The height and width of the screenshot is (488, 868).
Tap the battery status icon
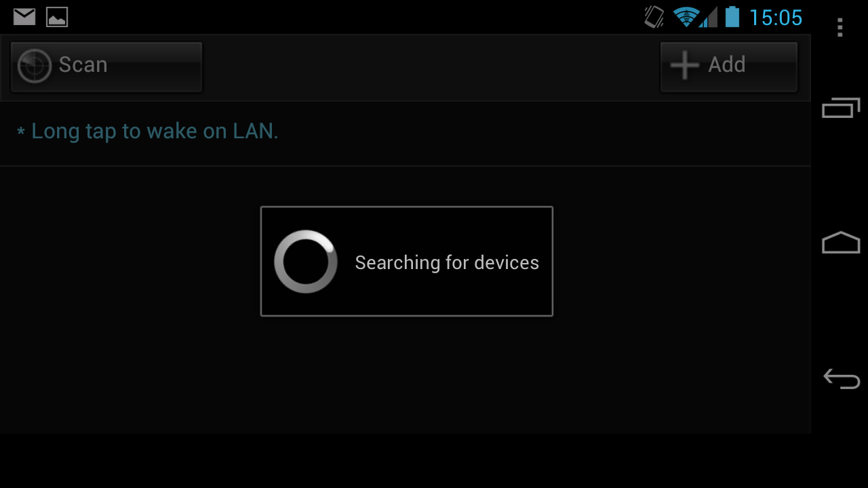[x=732, y=16]
